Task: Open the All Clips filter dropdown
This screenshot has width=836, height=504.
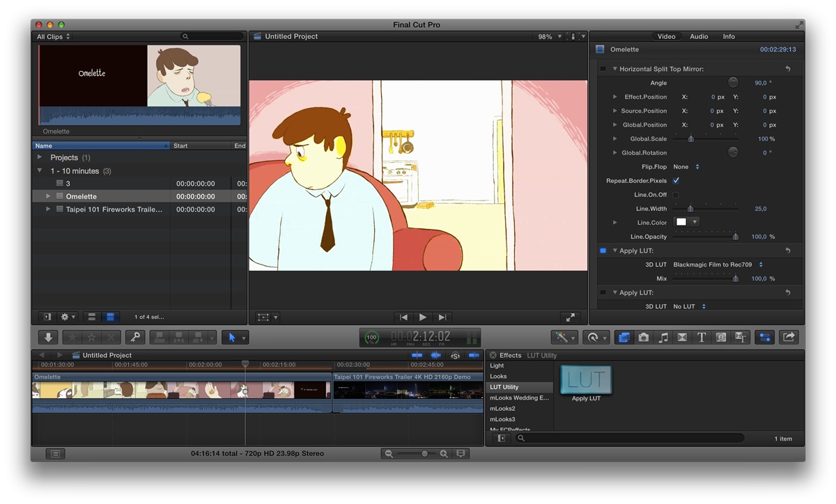Action: coord(53,36)
